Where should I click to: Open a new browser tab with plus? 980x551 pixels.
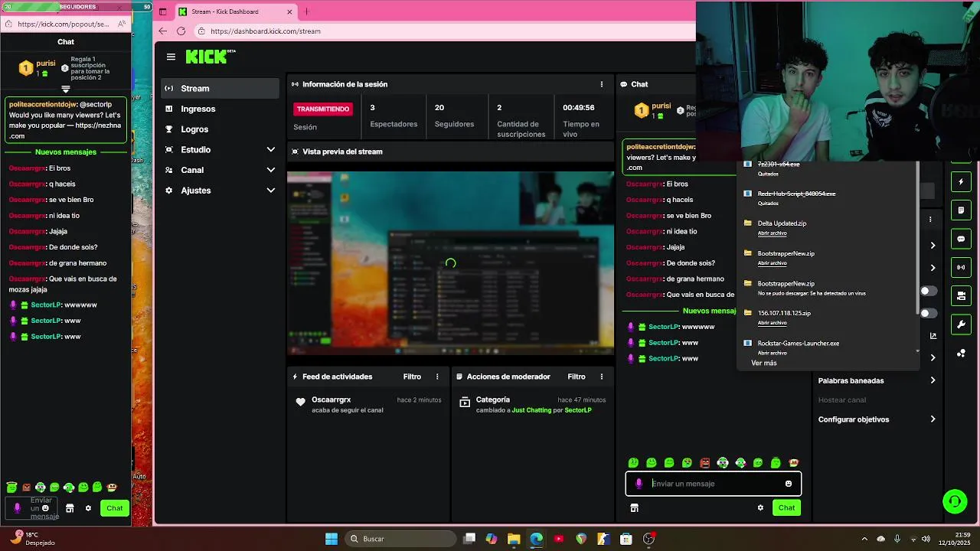tap(306, 11)
